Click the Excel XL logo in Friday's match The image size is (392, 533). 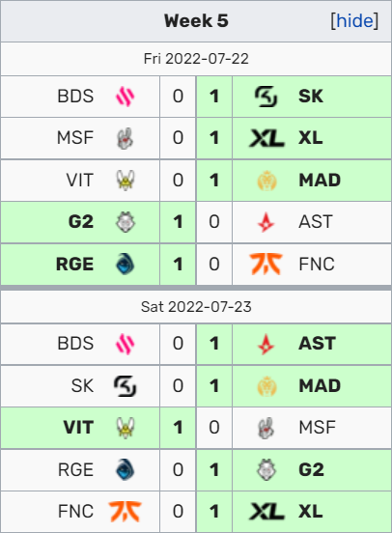tap(266, 138)
